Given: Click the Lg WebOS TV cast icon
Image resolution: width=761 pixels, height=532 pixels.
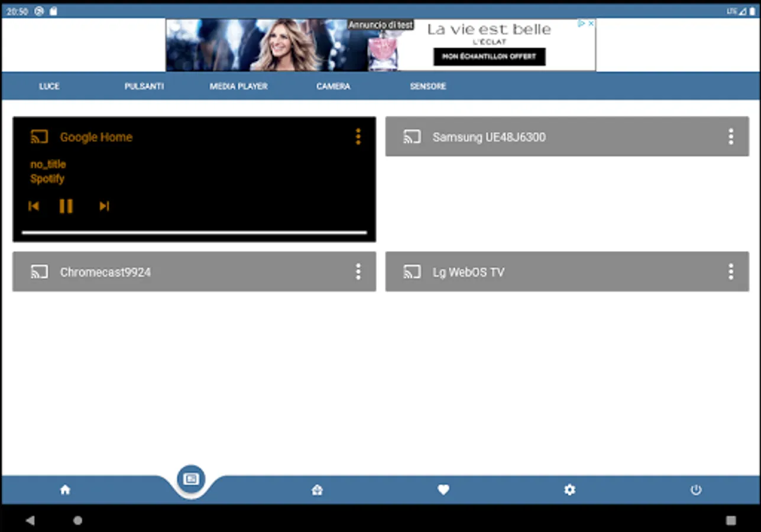Looking at the screenshot, I should (x=412, y=272).
